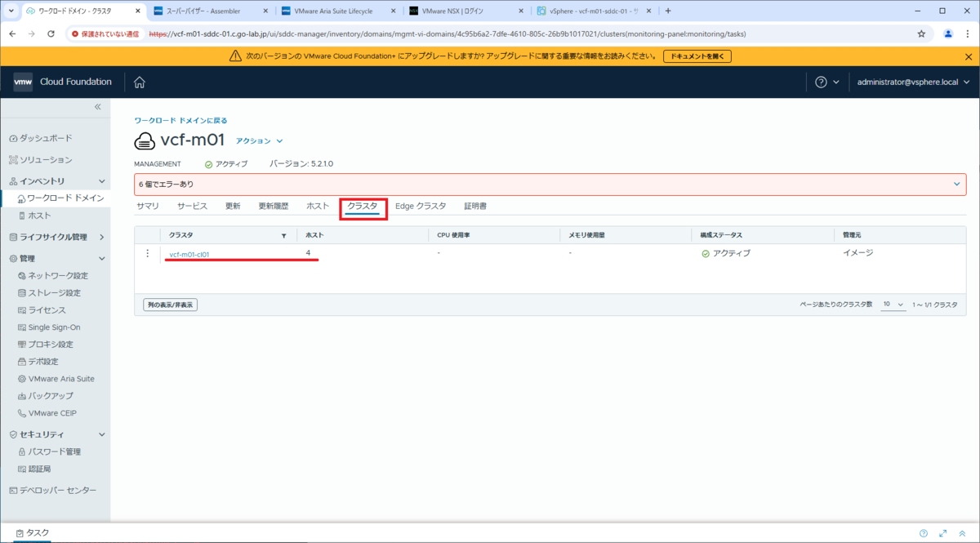Click 列の表示/非表示 button
Image resolution: width=980 pixels, height=543 pixels.
click(171, 305)
